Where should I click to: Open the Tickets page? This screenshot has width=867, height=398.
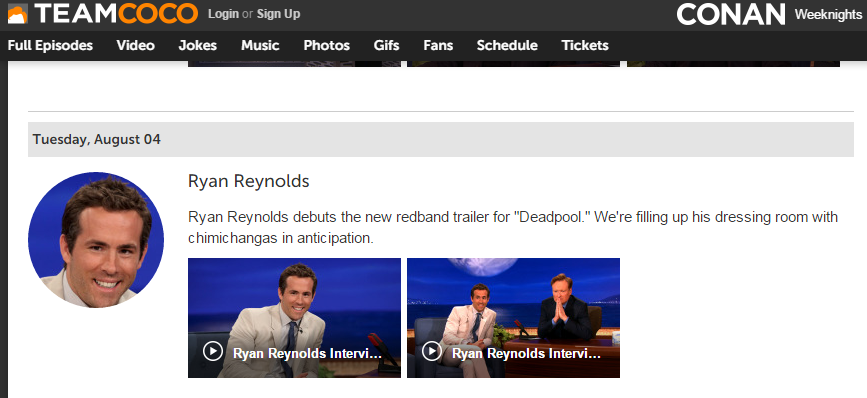pyautogui.click(x=585, y=45)
